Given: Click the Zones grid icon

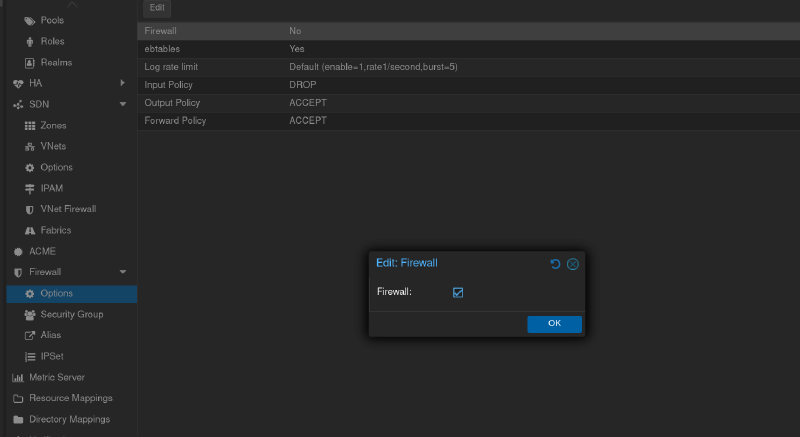Looking at the screenshot, I should (30, 125).
